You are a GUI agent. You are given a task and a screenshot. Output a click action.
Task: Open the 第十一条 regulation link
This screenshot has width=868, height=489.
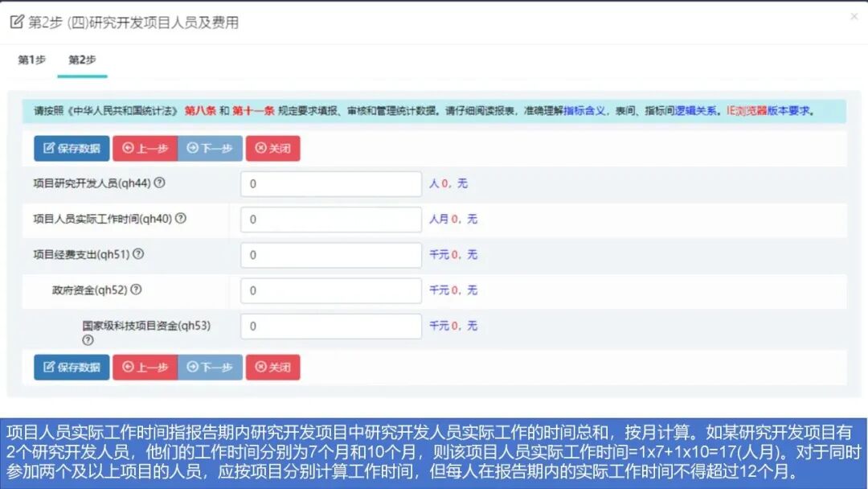(x=254, y=109)
